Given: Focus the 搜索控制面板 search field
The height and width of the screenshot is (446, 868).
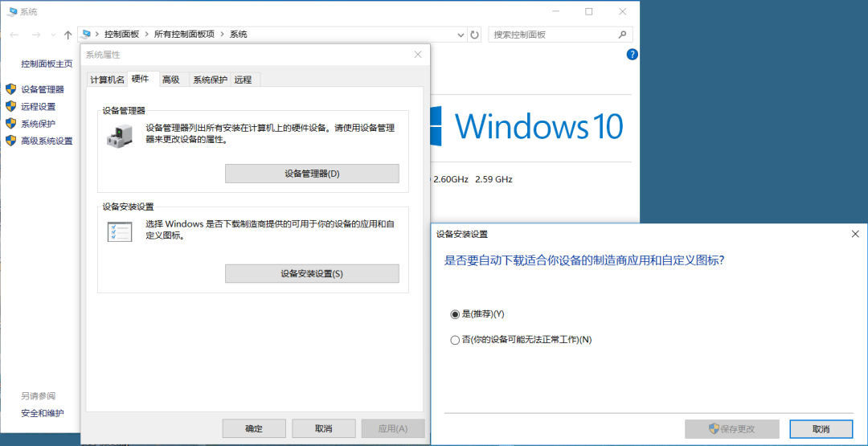Looking at the screenshot, I should point(560,35).
